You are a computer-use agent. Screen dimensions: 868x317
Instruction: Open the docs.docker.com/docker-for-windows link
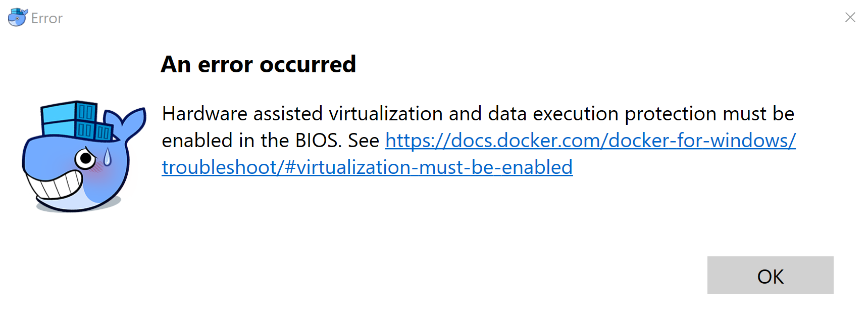pos(590,141)
